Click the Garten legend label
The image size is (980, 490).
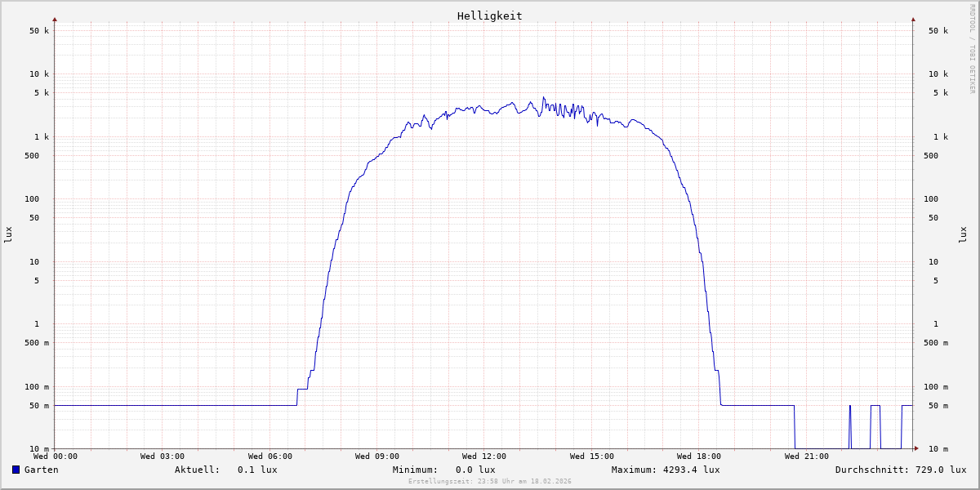(41, 470)
